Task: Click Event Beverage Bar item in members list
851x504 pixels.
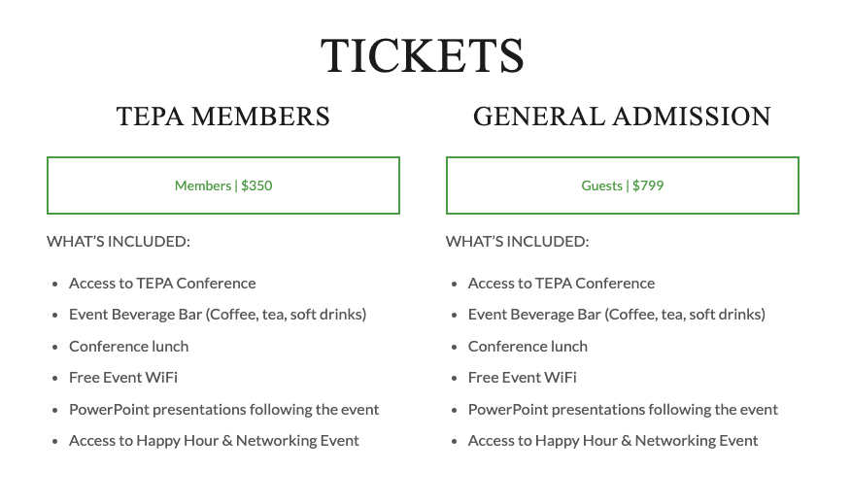Action: 218,315
